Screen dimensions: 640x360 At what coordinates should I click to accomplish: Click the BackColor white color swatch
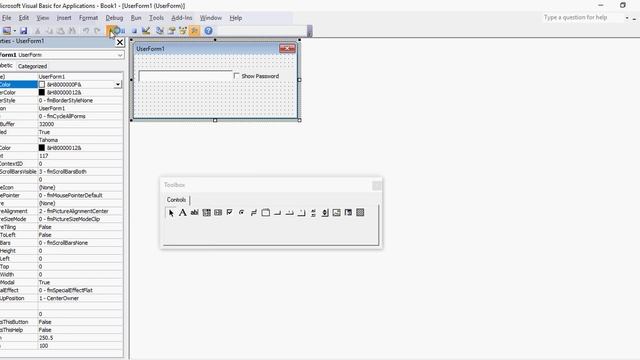tap(42, 84)
